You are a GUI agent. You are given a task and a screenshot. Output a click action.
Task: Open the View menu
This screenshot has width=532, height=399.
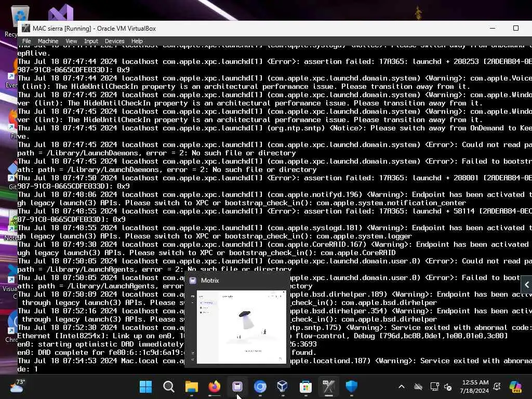tap(71, 41)
